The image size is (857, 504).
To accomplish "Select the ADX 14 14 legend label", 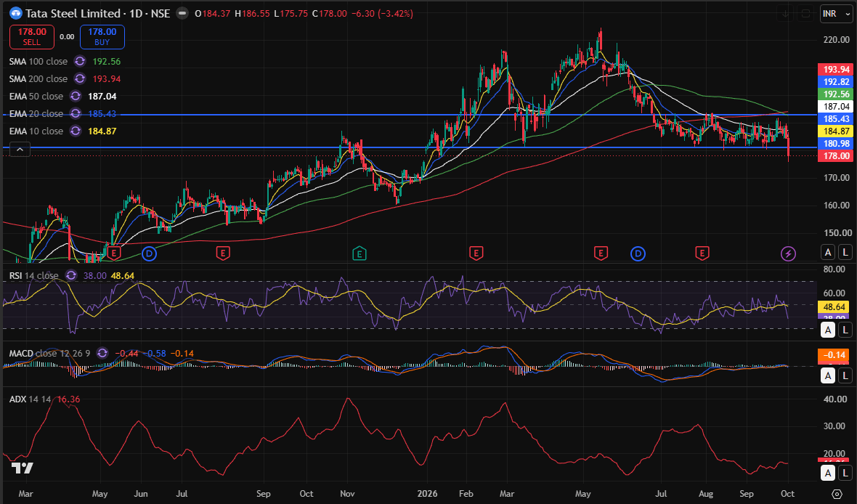I will (x=30, y=399).
